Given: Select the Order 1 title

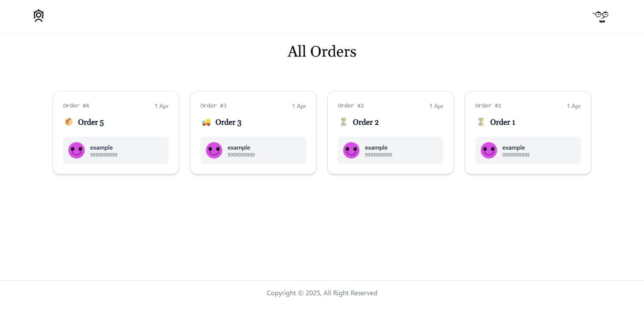Looking at the screenshot, I should tap(502, 122).
